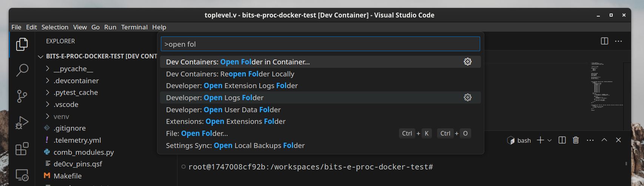
Task: Open the Explorer view in activity bar
Action: coord(22,44)
